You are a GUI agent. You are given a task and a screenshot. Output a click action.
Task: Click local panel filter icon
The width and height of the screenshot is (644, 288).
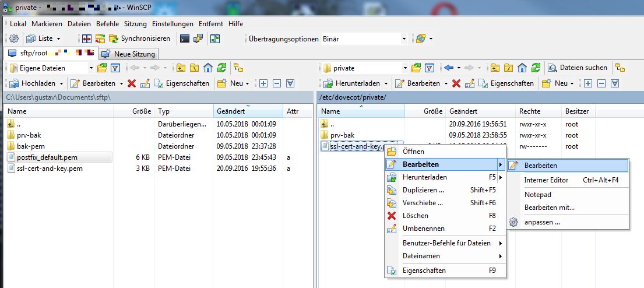point(115,68)
